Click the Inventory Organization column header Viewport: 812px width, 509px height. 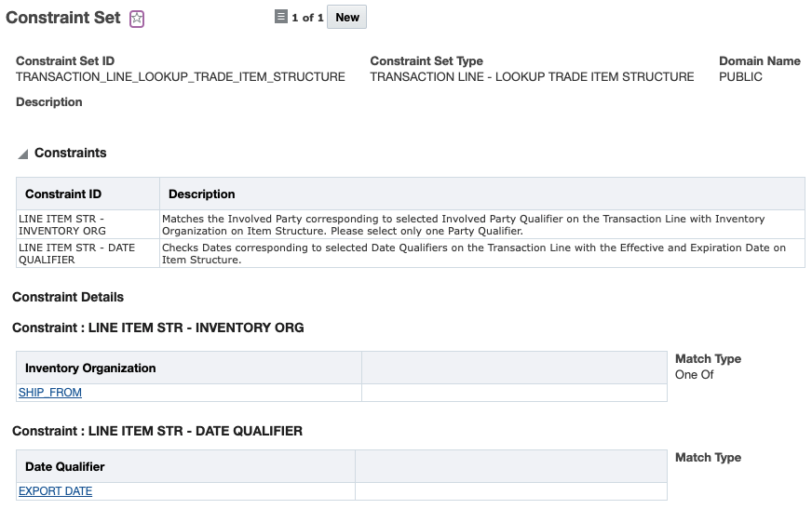coord(90,368)
